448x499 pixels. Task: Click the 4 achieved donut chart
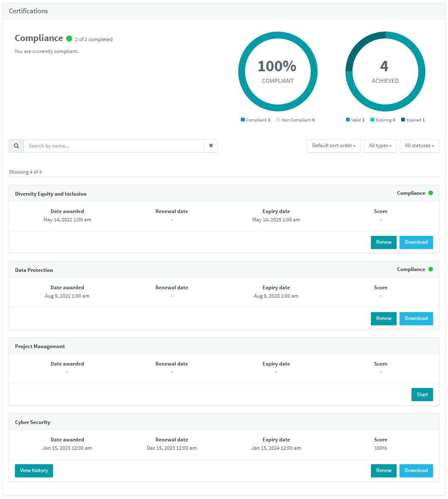click(x=385, y=72)
